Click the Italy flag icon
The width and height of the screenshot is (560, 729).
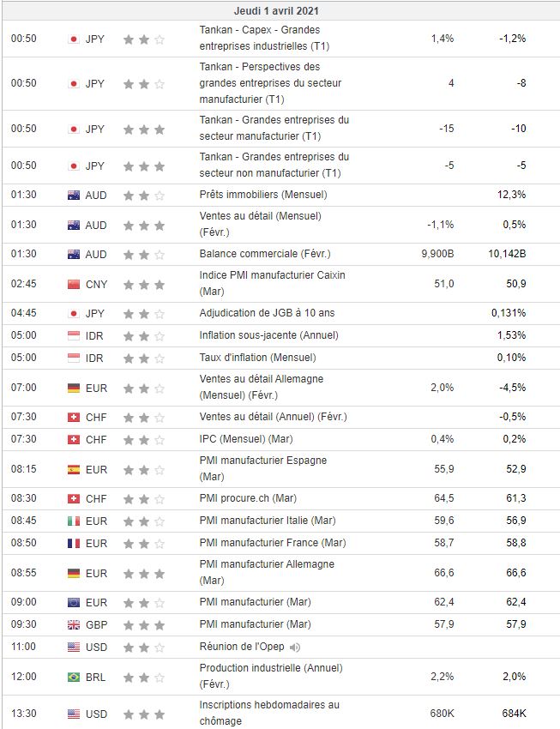click(x=74, y=521)
